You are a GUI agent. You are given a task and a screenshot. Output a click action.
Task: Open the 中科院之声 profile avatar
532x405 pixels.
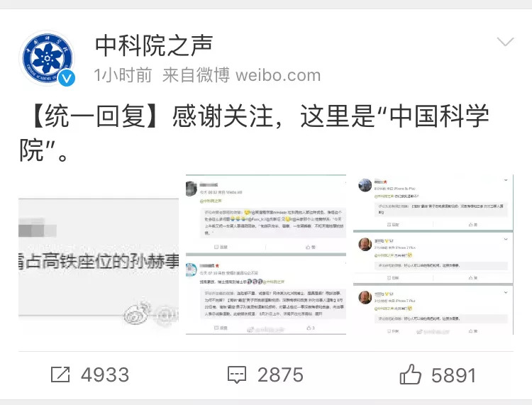tap(47, 58)
